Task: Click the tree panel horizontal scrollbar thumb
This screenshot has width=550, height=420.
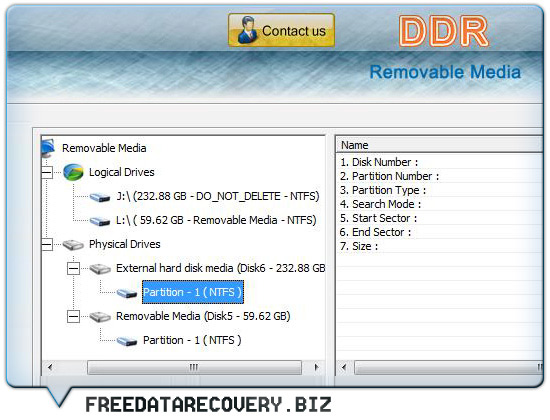Action: point(194,367)
